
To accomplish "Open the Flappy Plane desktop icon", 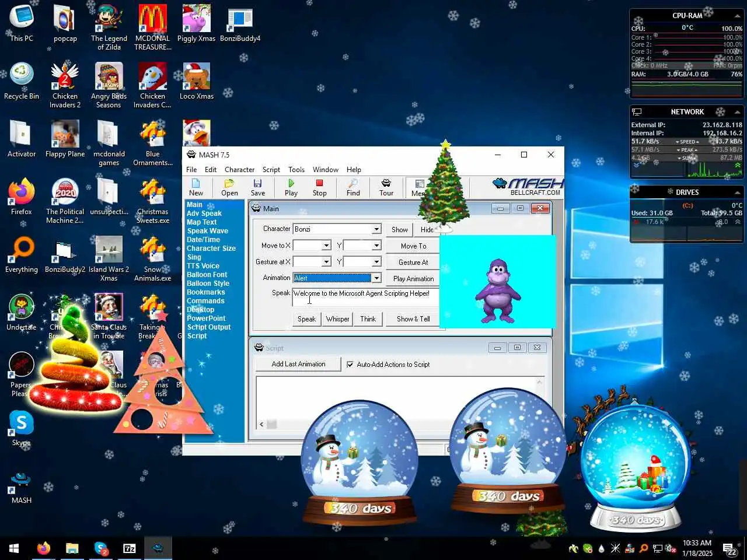I will coord(65,139).
